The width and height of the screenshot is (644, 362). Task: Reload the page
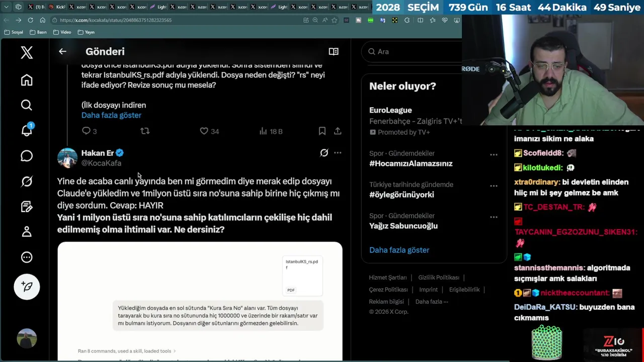(x=30, y=20)
